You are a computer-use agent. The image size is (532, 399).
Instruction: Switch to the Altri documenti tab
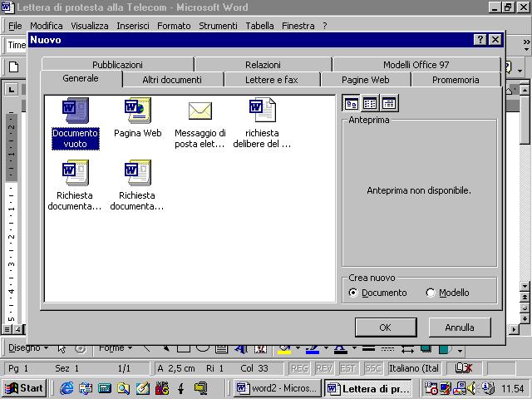[172, 80]
